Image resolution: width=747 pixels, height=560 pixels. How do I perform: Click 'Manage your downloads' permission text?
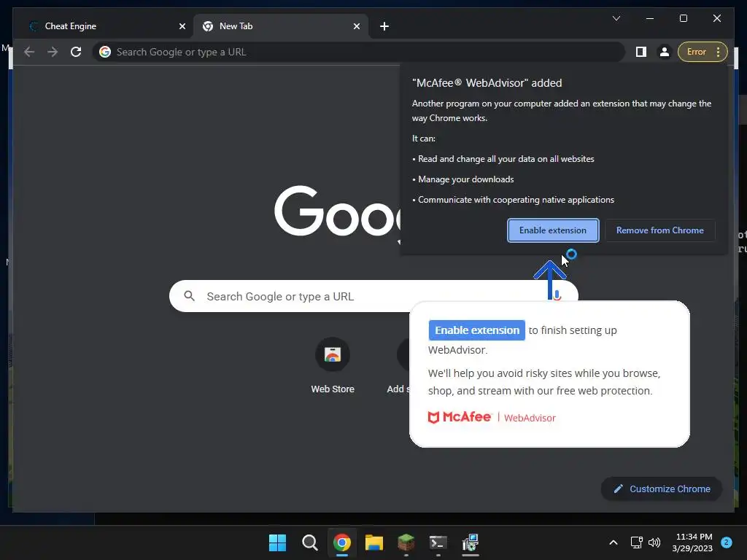tap(466, 179)
